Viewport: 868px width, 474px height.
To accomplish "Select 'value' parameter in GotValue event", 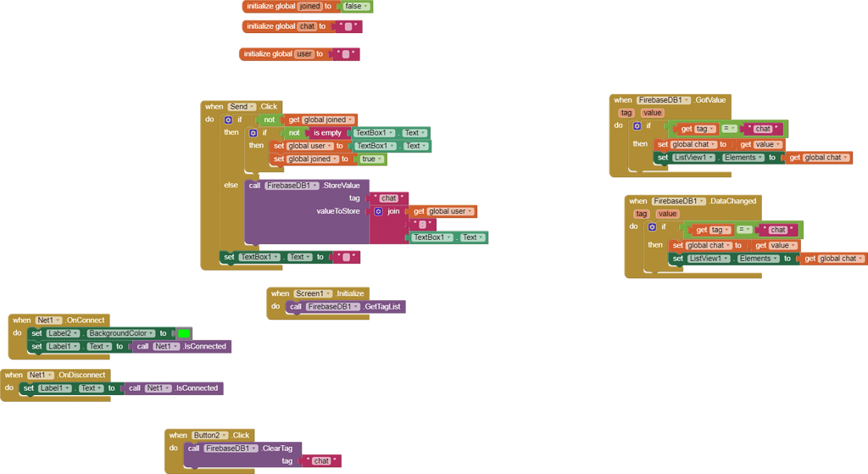I will pos(652,113).
